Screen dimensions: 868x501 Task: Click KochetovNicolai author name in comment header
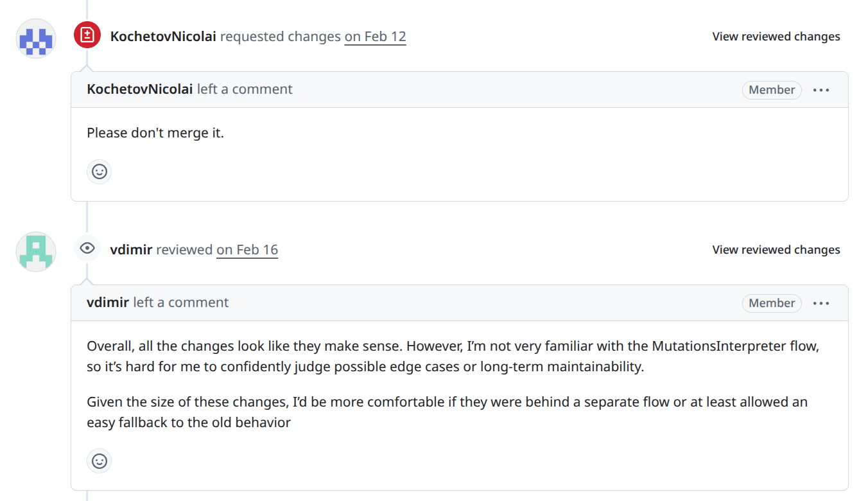140,89
